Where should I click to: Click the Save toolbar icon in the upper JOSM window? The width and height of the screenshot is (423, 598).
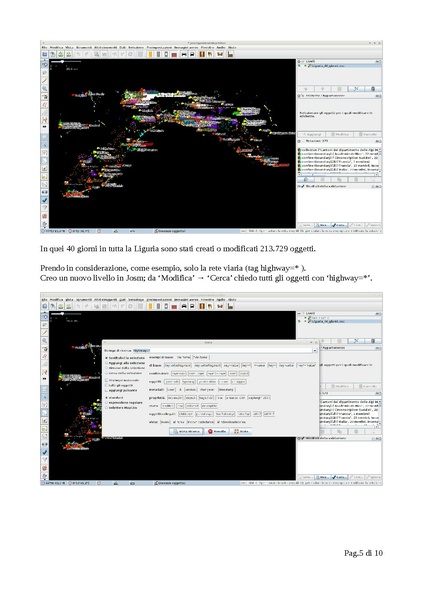pos(52,55)
